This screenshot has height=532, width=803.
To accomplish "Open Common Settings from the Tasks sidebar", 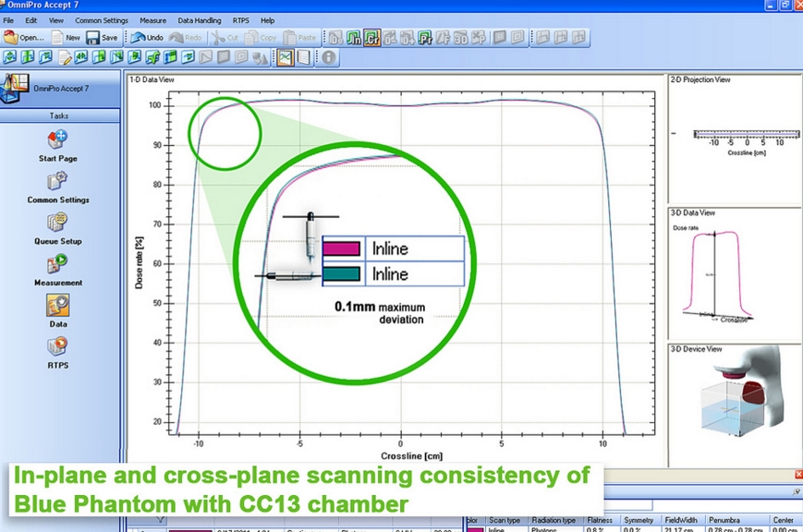I will (x=58, y=187).
